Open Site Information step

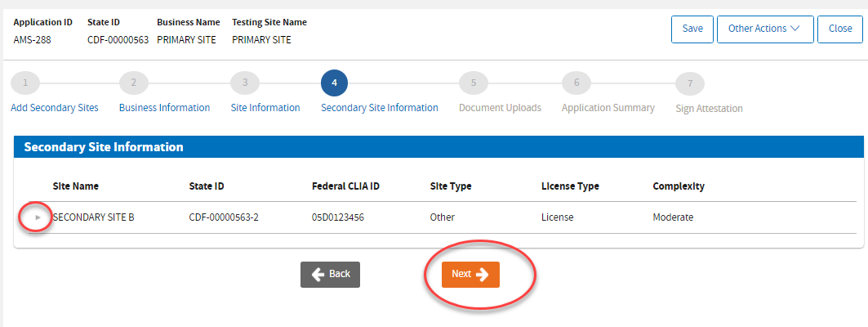[x=265, y=108]
